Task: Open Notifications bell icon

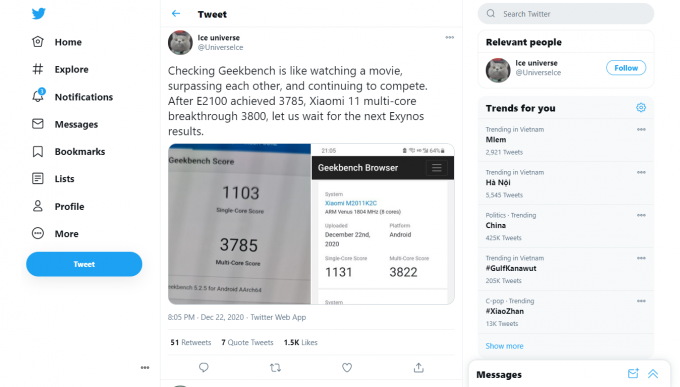Action: point(38,96)
